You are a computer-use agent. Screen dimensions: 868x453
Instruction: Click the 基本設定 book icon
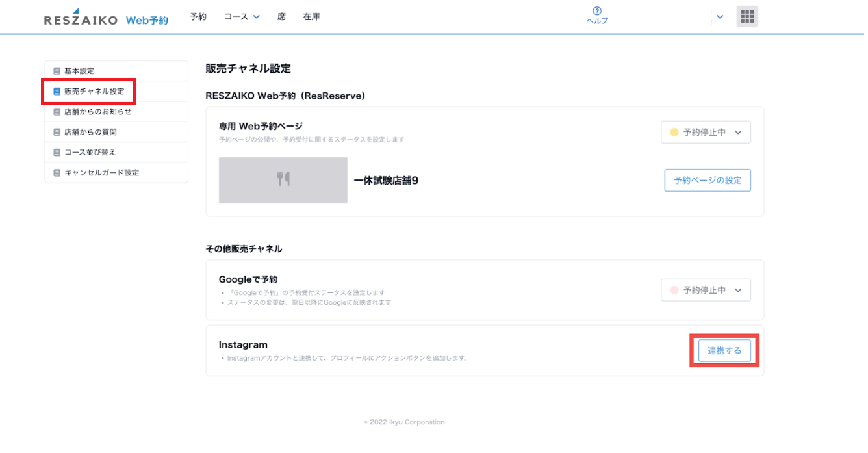click(57, 71)
